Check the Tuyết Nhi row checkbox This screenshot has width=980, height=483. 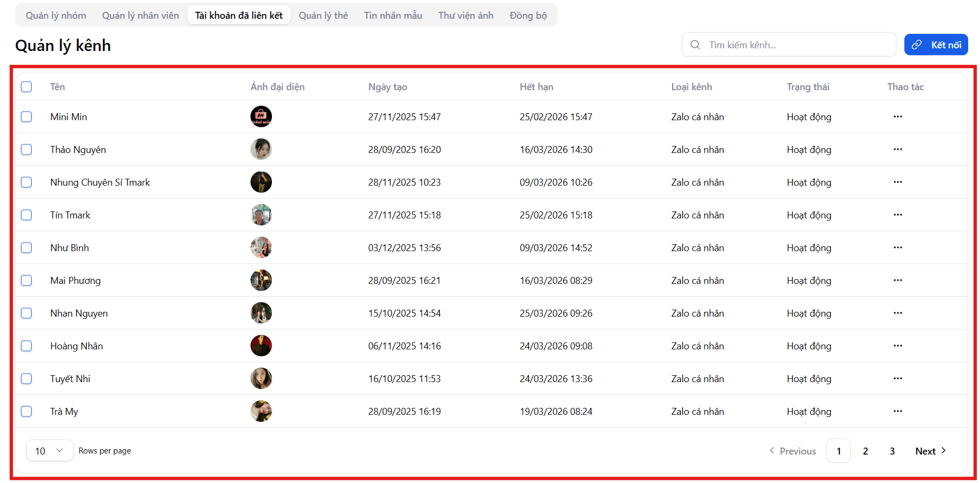tap(26, 379)
